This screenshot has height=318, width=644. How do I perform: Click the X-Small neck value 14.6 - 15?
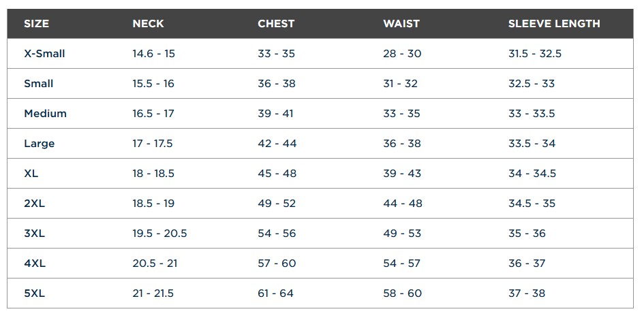click(153, 54)
